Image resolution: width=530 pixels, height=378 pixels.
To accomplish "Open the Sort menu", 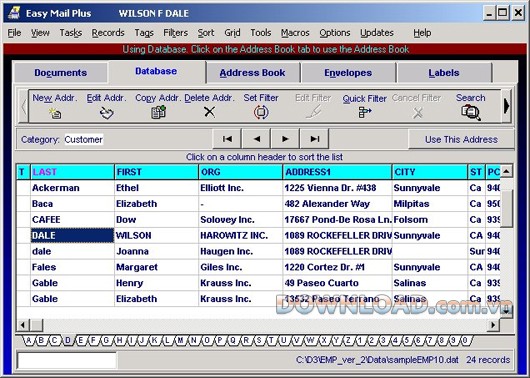I will pos(206,33).
